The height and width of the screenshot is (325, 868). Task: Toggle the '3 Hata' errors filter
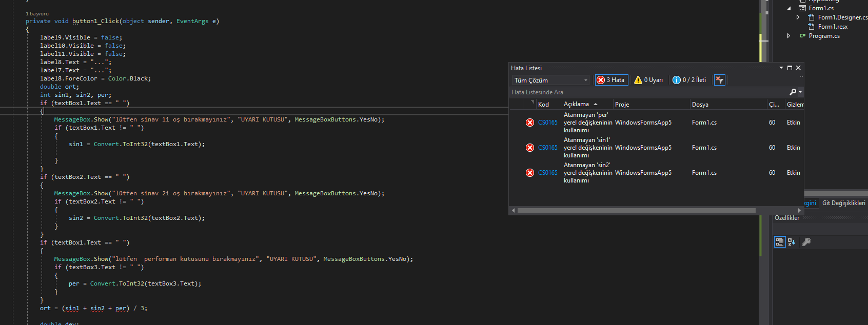[x=611, y=80]
